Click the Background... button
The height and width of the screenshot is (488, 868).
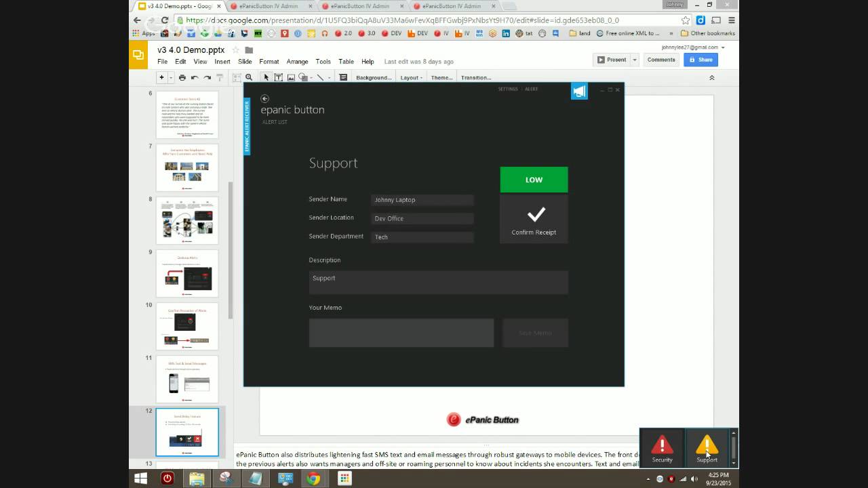point(374,77)
